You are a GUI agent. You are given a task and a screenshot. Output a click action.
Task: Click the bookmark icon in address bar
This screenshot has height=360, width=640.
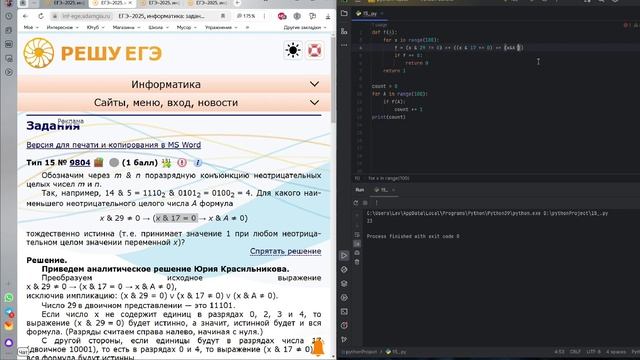tap(223, 16)
